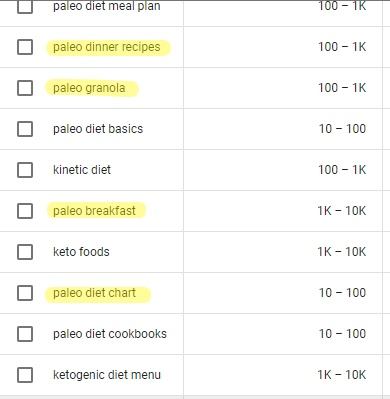Viewport: 390px width, 399px height.
Task: Select the paleo breakfast keyword text
Action: [x=94, y=211]
